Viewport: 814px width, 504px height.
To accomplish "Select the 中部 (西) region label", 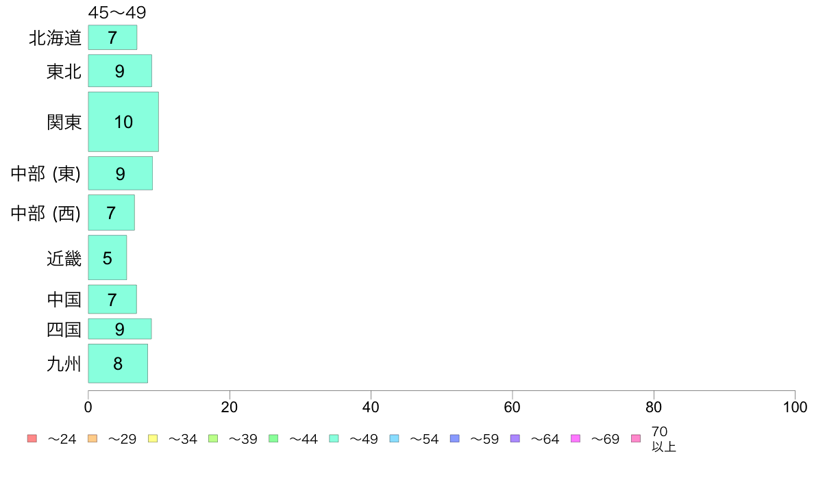I will tap(46, 213).
